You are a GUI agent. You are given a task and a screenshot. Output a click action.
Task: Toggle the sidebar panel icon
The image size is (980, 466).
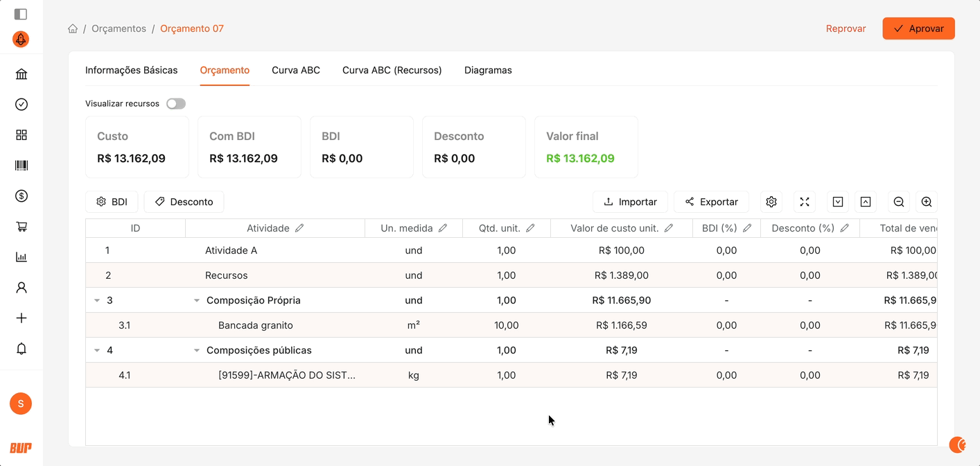click(21, 14)
